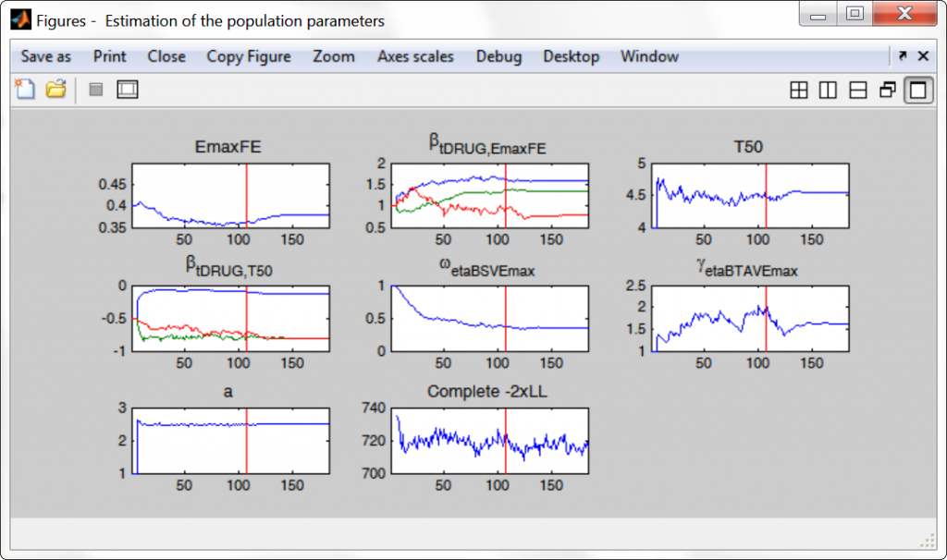
Task: Select the 2x2 grid subplot layout icon
Action: (798, 90)
